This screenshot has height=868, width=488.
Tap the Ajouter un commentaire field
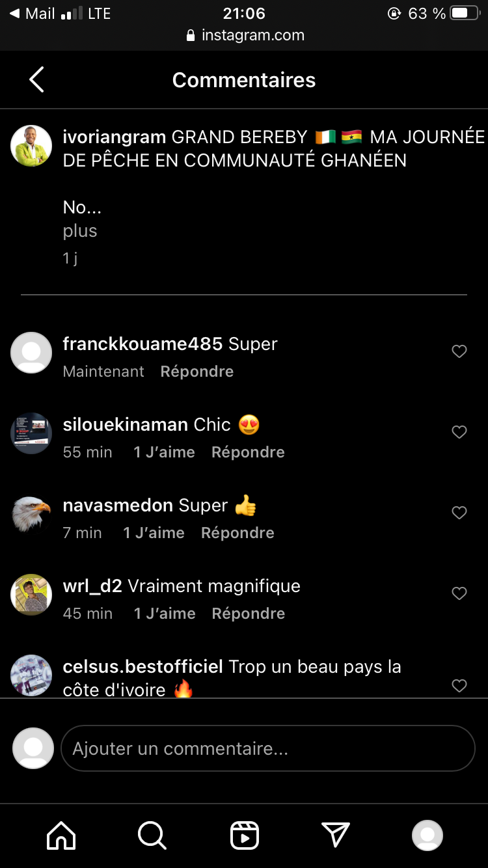[x=267, y=748]
